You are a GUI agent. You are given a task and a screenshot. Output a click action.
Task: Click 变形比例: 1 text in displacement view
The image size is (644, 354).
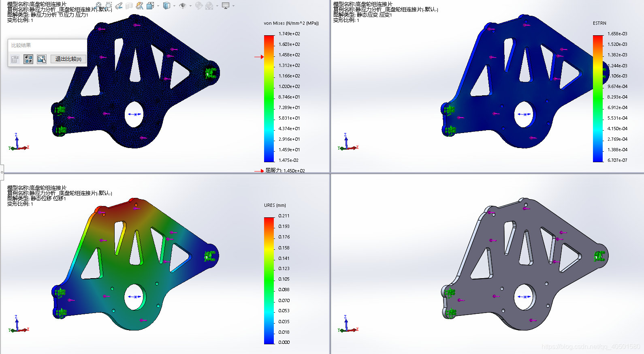click(x=20, y=204)
